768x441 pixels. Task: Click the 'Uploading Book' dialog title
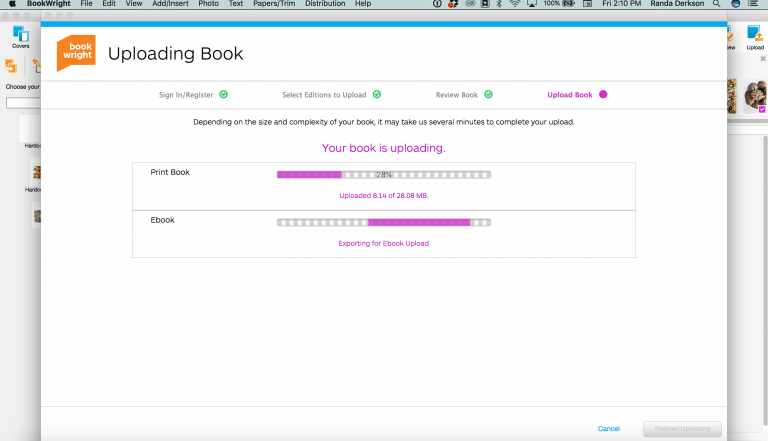coord(175,53)
